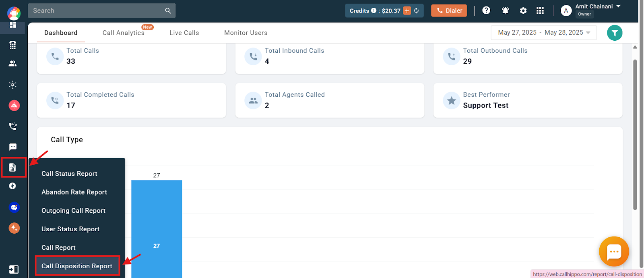Open the notifications bell icon
The image size is (644, 278).
(506, 11)
